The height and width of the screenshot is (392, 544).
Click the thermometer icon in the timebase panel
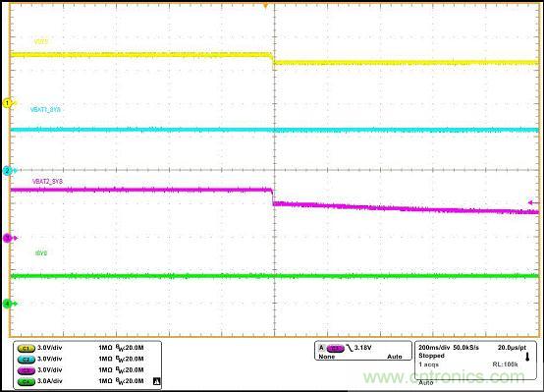527,357
